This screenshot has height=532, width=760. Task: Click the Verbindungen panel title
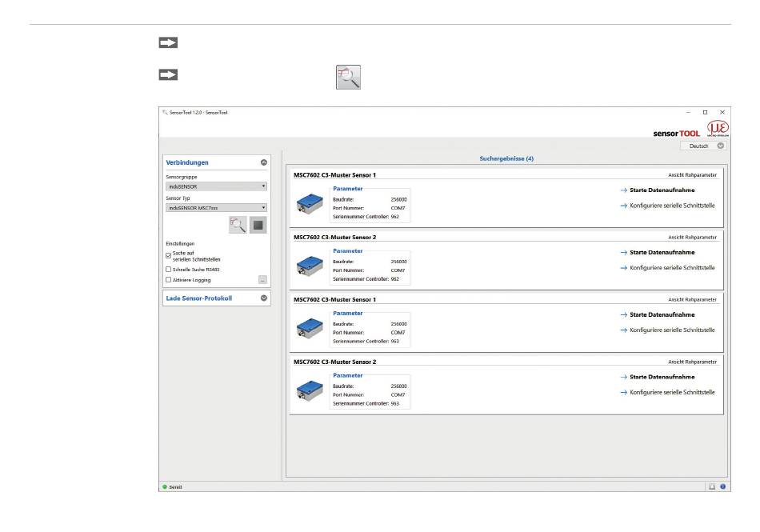click(187, 162)
